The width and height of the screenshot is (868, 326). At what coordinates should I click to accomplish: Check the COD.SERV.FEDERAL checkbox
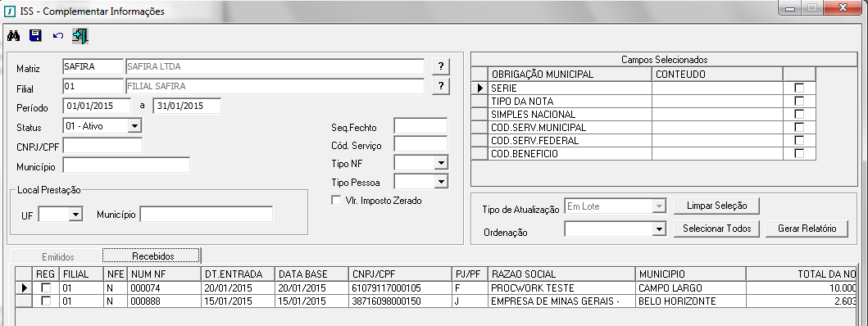799,141
